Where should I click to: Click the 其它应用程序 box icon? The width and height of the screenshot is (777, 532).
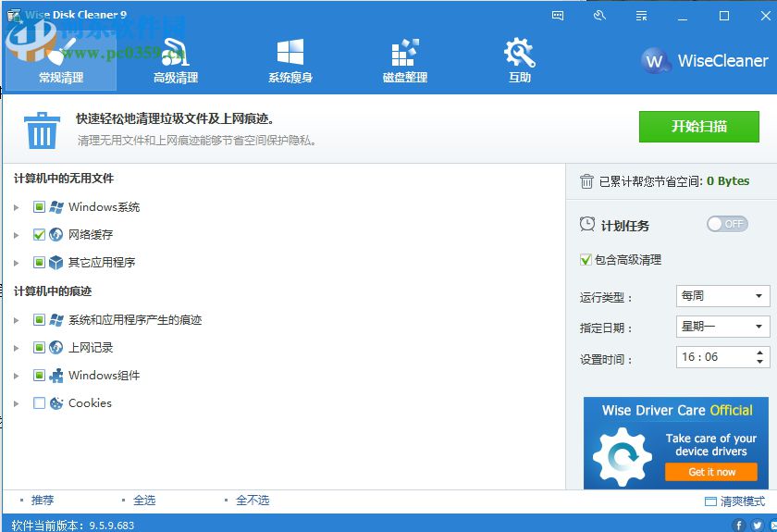(56, 262)
